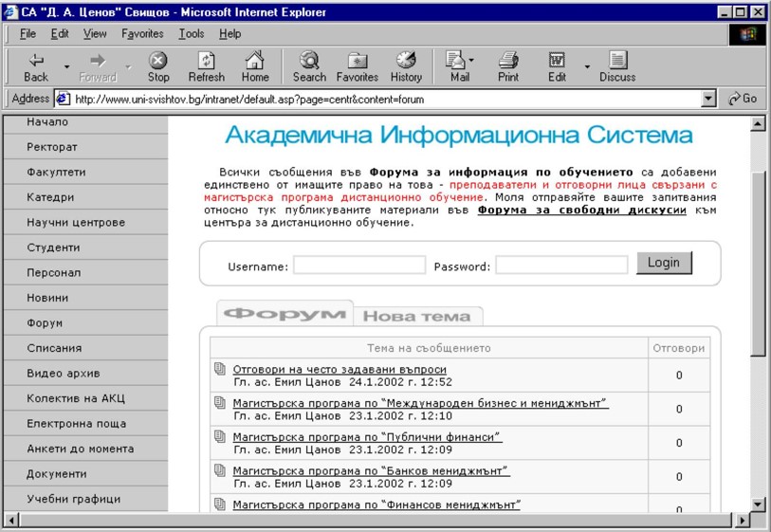The image size is (771, 532).
Task: Click the Password input field
Action: pyautogui.click(x=562, y=265)
